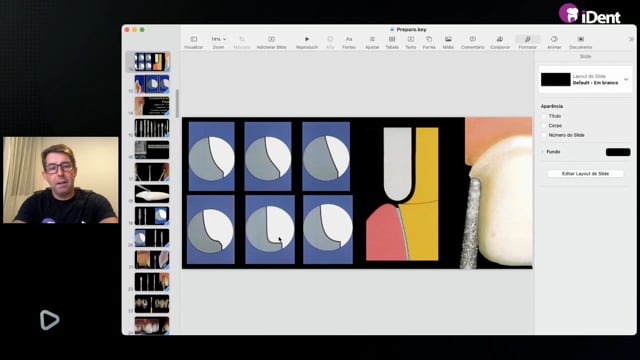Select slide 19 thumbnail in navigator
Screen dimensions: 640x360
point(152,216)
